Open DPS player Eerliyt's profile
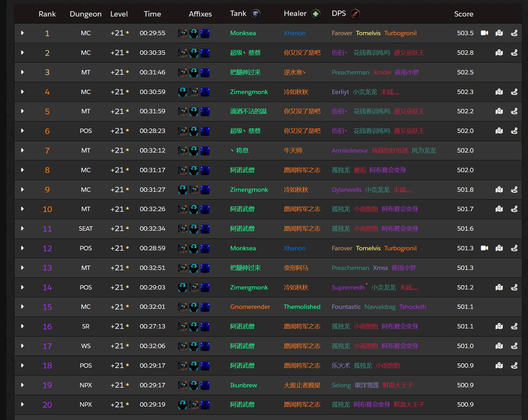Viewport: 528px width, 420px height. (x=340, y=92)
